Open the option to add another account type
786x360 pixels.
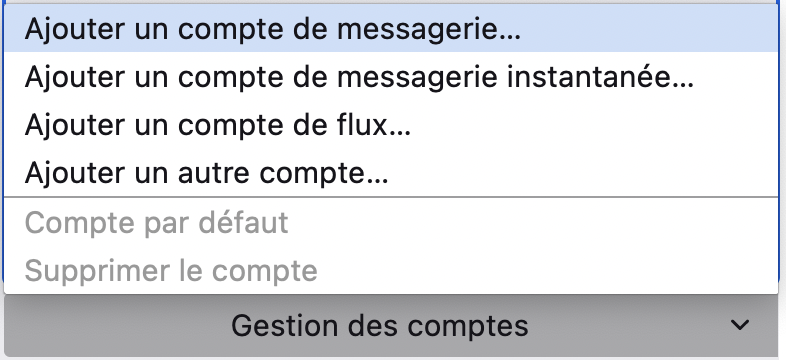click(x=390, y=173)
